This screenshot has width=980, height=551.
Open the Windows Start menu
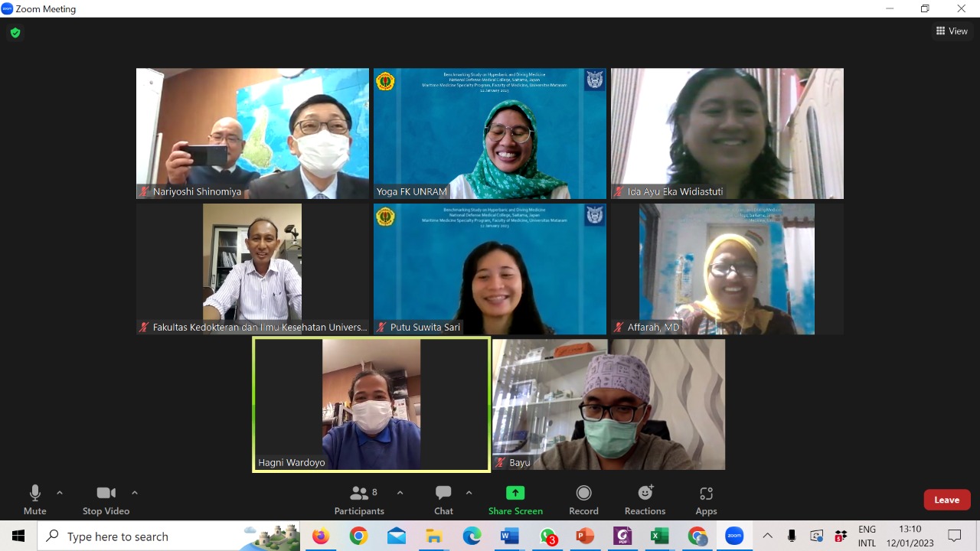pyautogui.click(x=18, y=536)
